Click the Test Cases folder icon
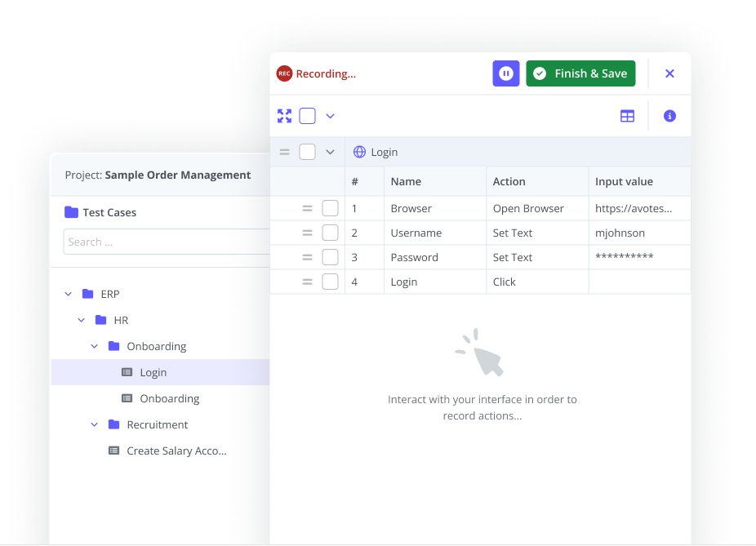Viewport: 756px width, 546px height. [72, 212]
